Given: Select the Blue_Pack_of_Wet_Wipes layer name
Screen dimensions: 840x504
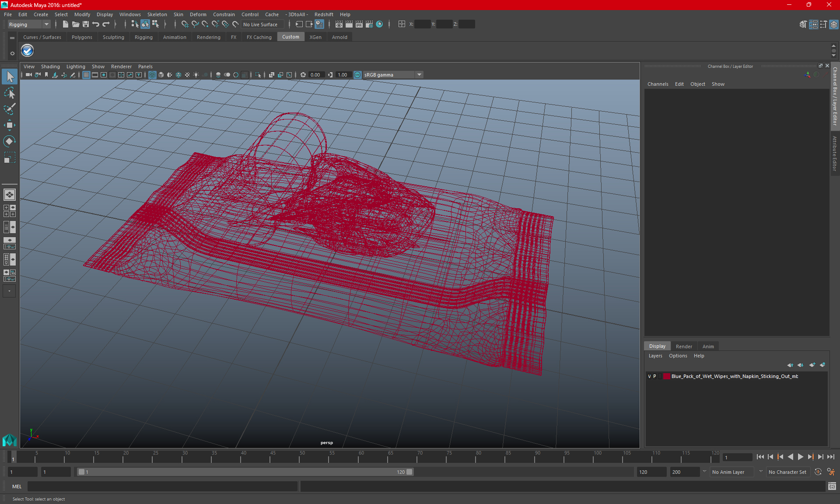Looking at the screenshot, I should (x=735, y=376).
